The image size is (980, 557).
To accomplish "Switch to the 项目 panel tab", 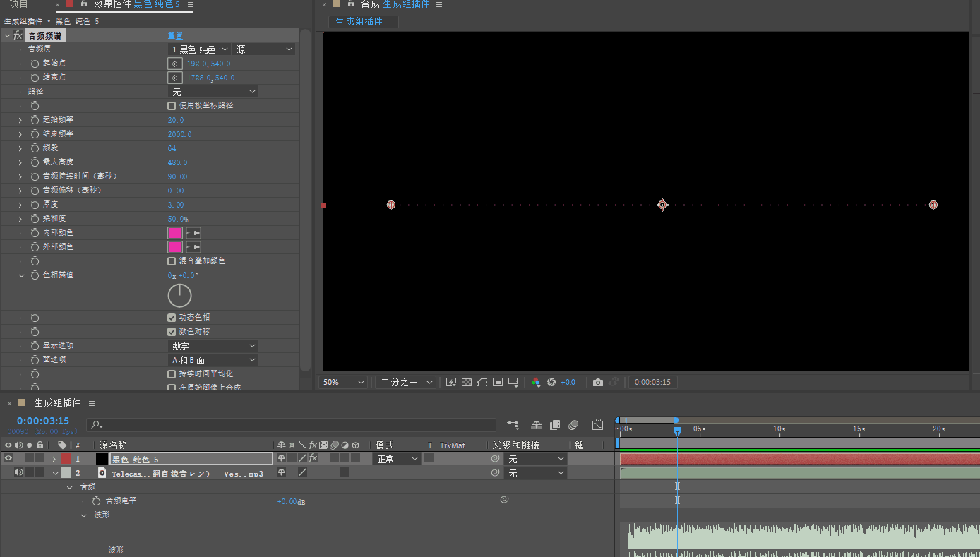I will pyautogui.click(x=19, y=4).
